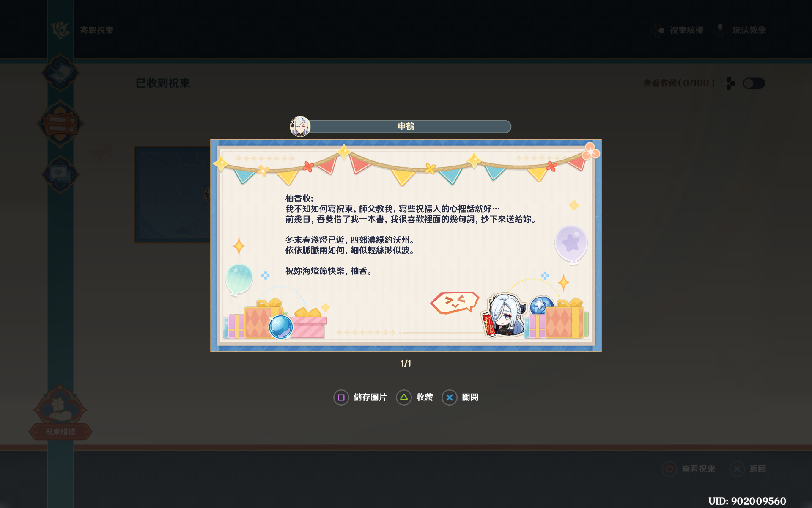This screenshot has width=812, height=508.
Task: Select the received card thumbnail behind popup
Action: (x=173, y=195)
